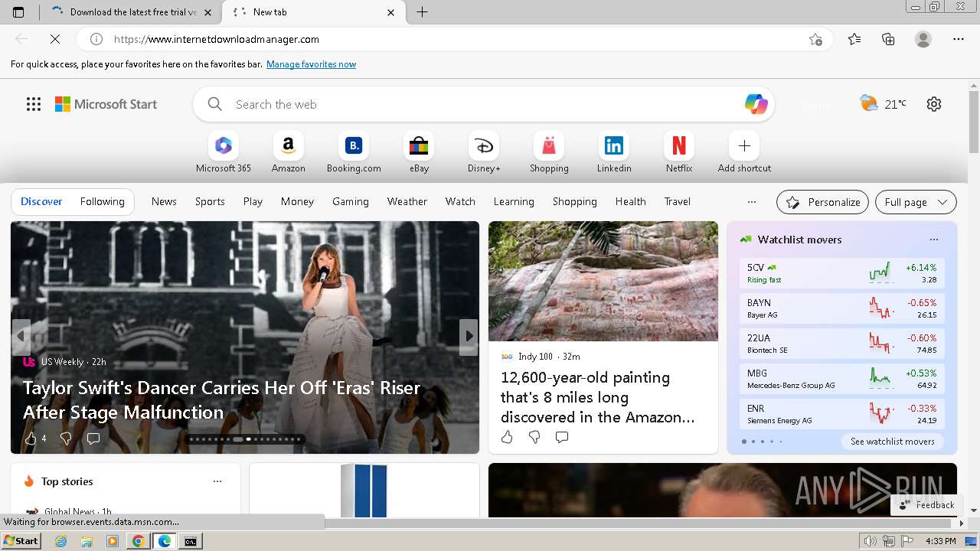Stop loading the page
Screen dimensions: 980x551
(55, 39)
